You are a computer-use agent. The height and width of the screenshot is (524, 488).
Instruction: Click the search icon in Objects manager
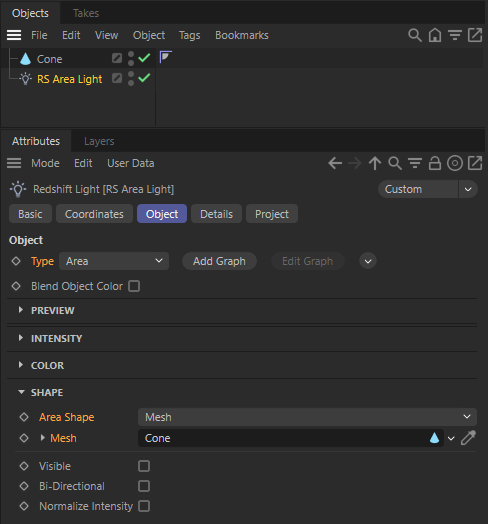[415, 35]
